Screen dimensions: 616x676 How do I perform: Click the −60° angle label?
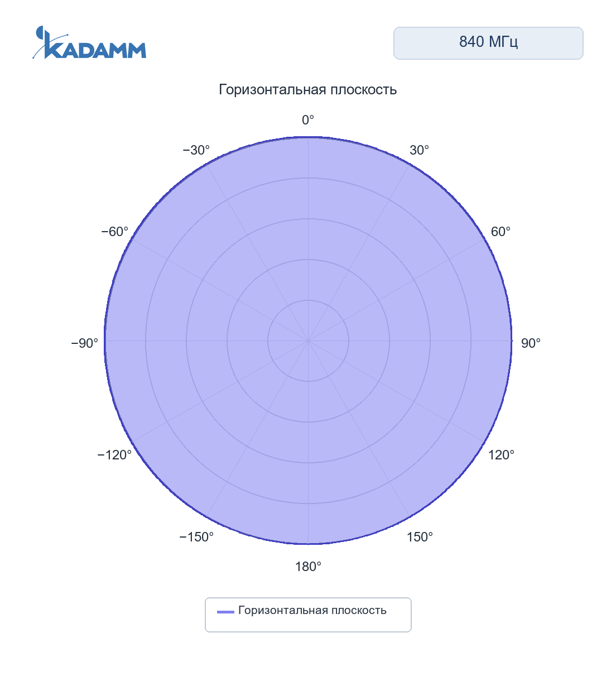point(115,232)
